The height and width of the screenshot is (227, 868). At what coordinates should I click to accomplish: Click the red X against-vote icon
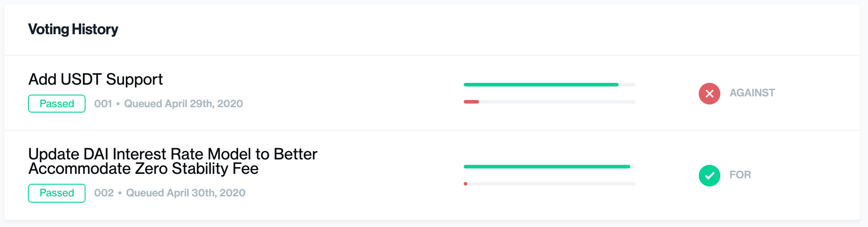[709, 94]
